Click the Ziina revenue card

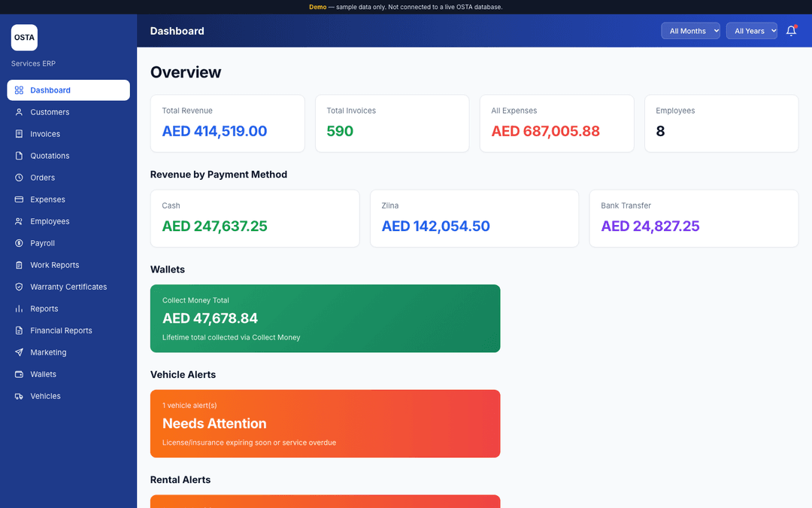474,218
